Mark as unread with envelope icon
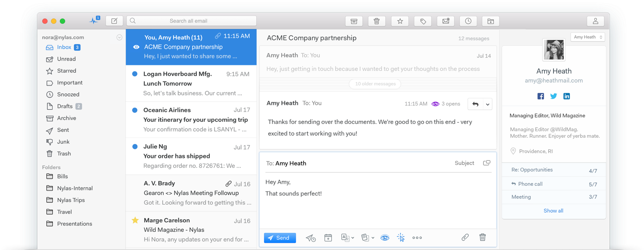The height and width of the screenshot is (250, 644). coord(446,21)
